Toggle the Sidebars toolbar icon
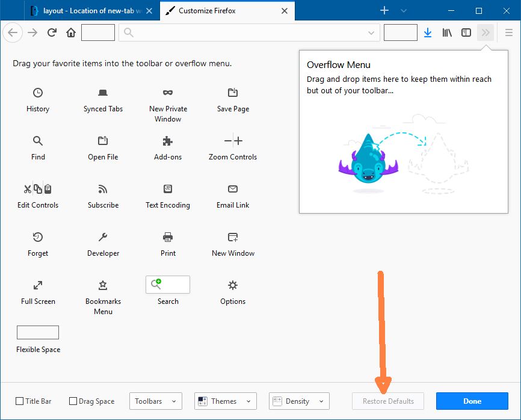521x420 pixels. click(x=466, y=32)
